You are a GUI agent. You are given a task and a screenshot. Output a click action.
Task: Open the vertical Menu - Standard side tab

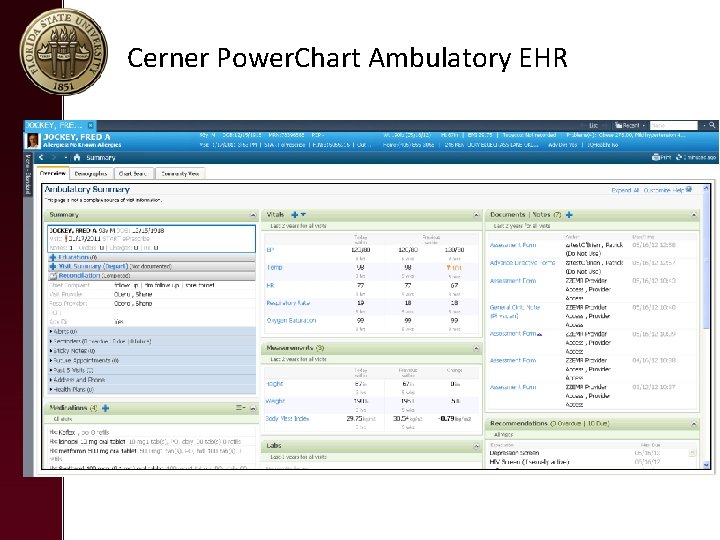[x=28, y=174]
